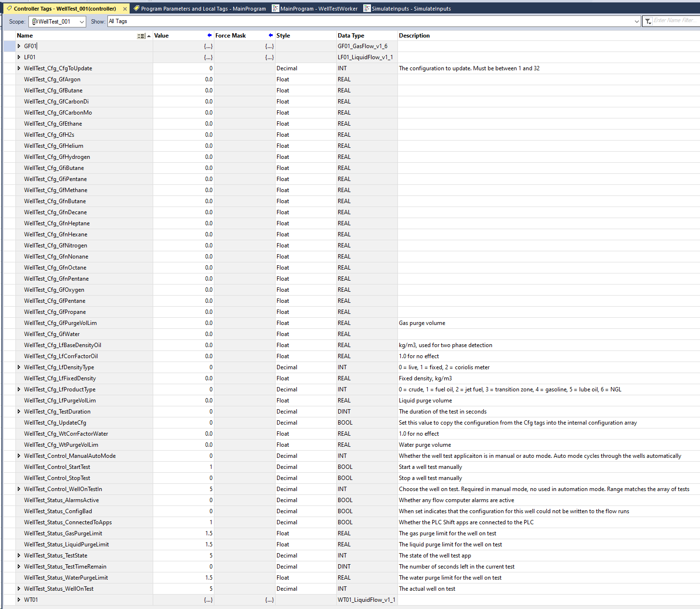Image resolution: width=700 pixels, height=609 pixels.
Task: Click the SimulateInputs routine tab icon
Action: (367, 9)
